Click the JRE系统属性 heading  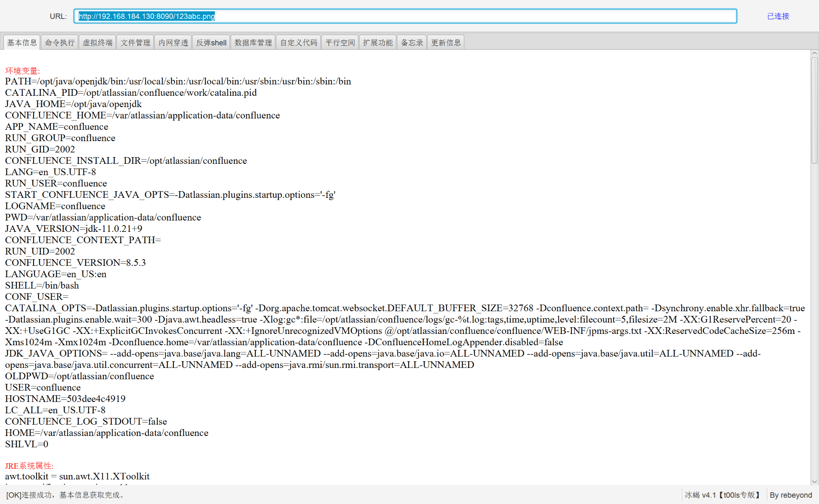[x=29, y=465]
